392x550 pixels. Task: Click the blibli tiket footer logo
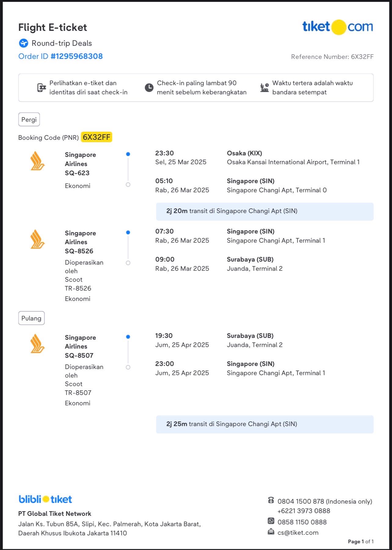(x=45, y=499)
